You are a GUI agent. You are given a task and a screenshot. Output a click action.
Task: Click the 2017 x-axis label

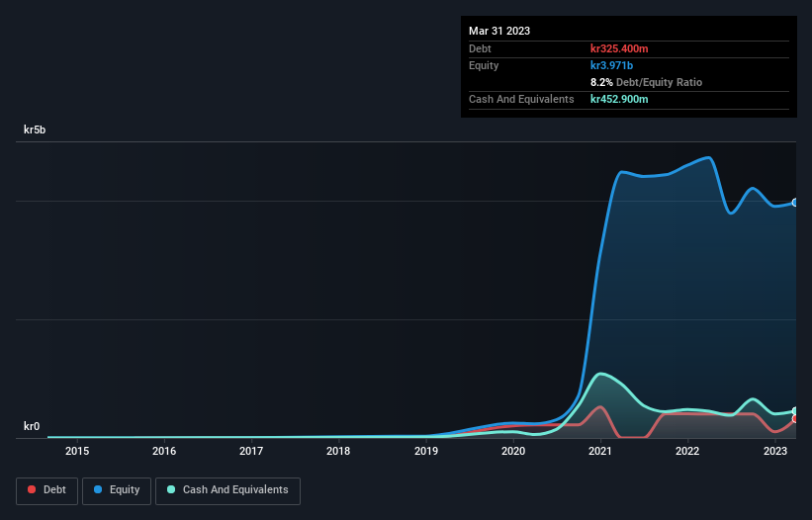point(251,451)
